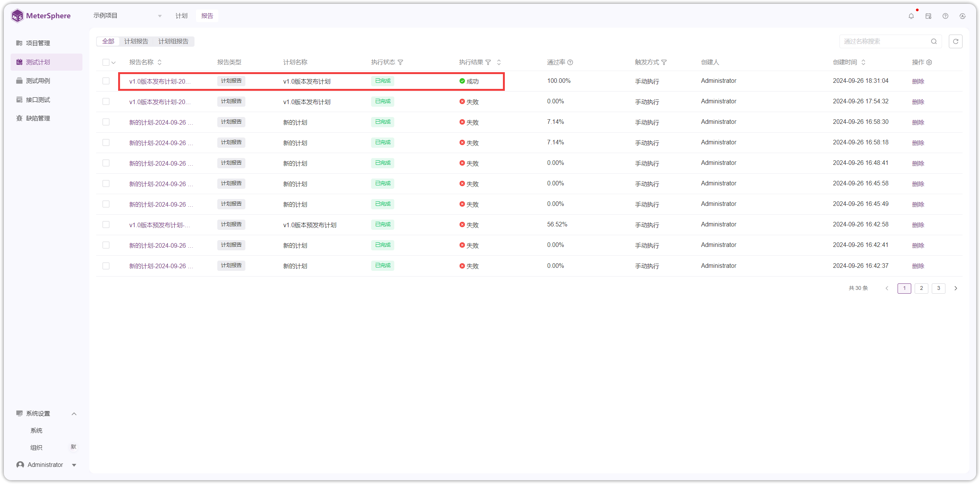Open the notifications bell icon
Screen dimensions: 980x484
911,16
